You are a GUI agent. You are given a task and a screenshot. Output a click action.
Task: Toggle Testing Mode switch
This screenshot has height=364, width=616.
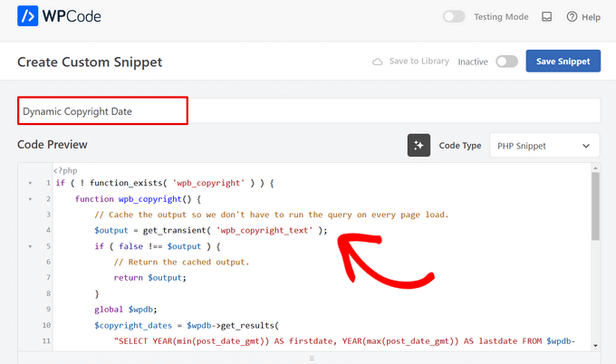click(454, 16)
